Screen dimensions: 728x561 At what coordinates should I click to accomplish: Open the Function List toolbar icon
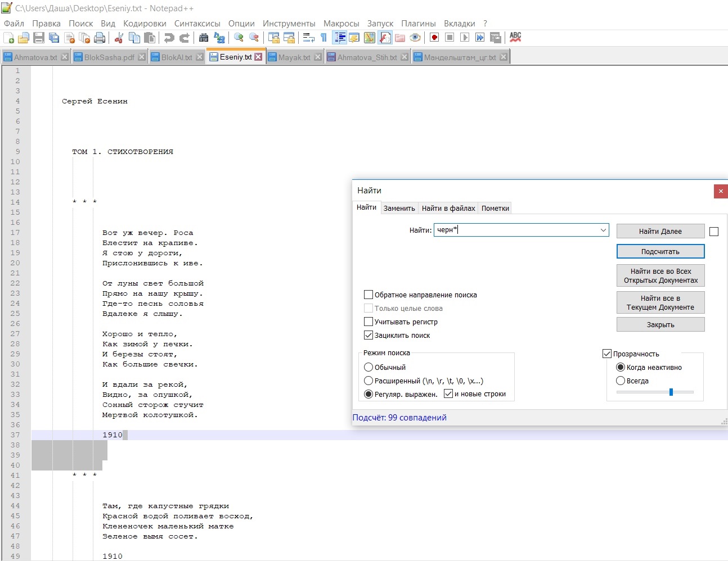click(x=385, y=38)
